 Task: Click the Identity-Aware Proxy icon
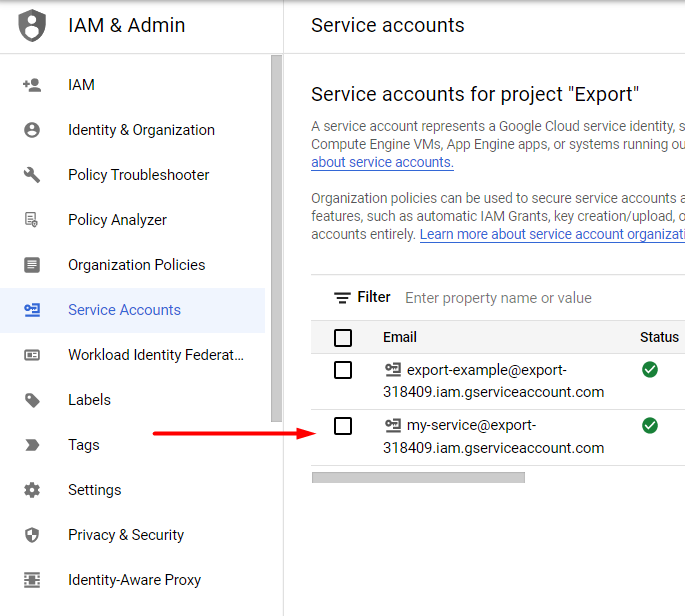(32, 580)
